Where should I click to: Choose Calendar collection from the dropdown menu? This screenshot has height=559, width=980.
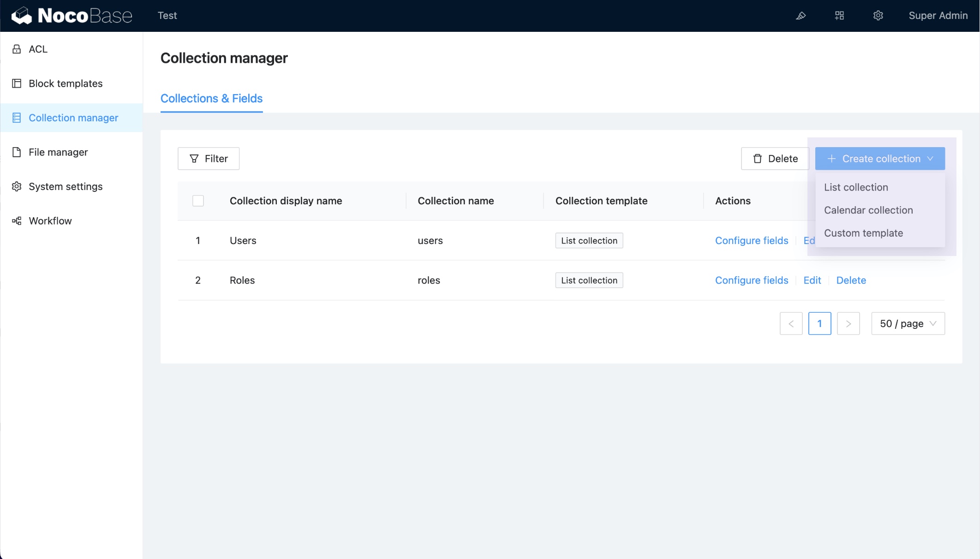click(x=868, y=210)
